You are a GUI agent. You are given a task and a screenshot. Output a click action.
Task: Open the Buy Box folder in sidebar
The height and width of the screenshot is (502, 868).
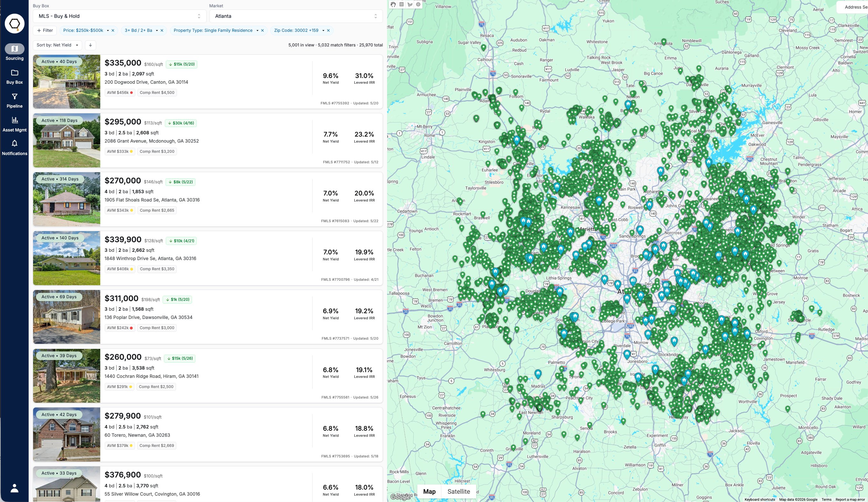pyautogui.click(x=14, y=76)
